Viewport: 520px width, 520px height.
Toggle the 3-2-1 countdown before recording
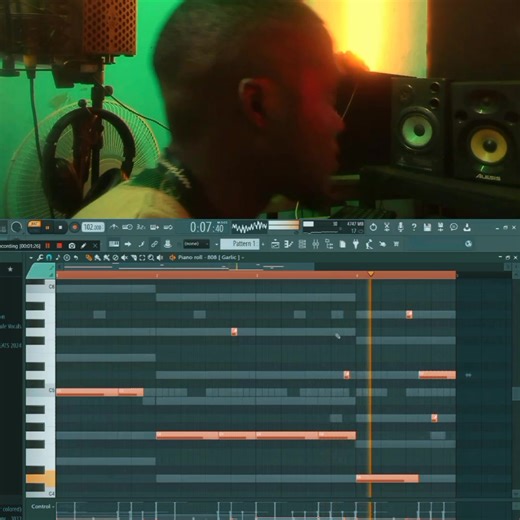pos(141,227)
